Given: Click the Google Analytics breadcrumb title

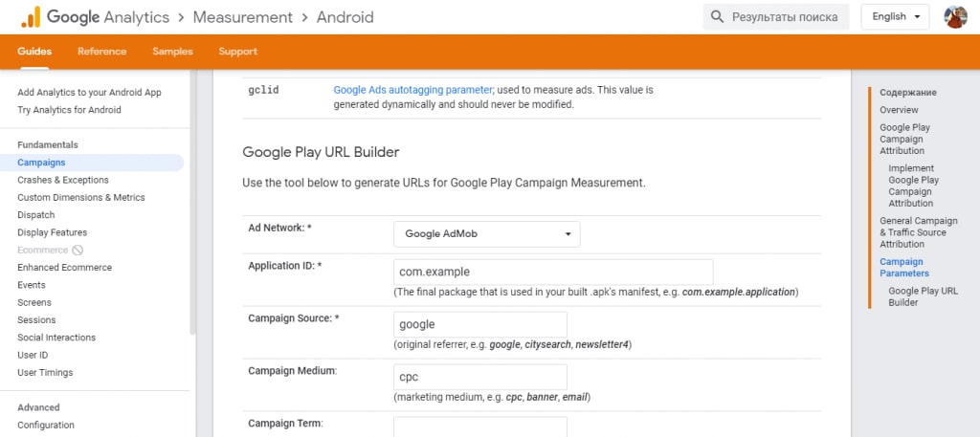Looking at the screenshot, I should 108,17.
